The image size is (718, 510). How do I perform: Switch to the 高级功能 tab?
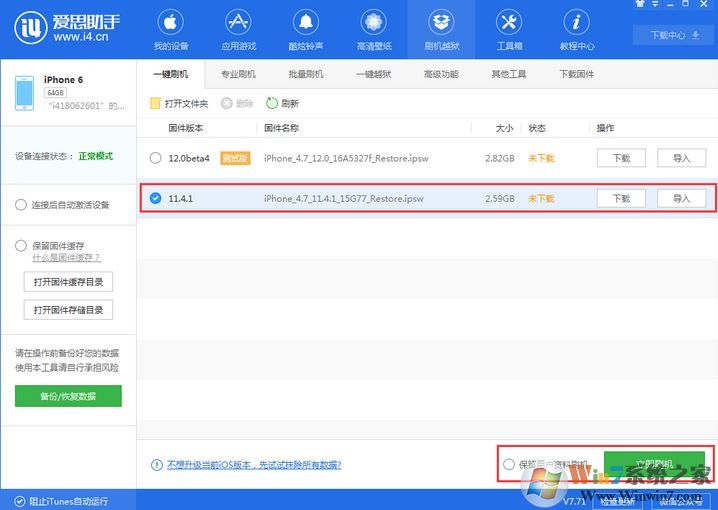click(x=441, y=74)
